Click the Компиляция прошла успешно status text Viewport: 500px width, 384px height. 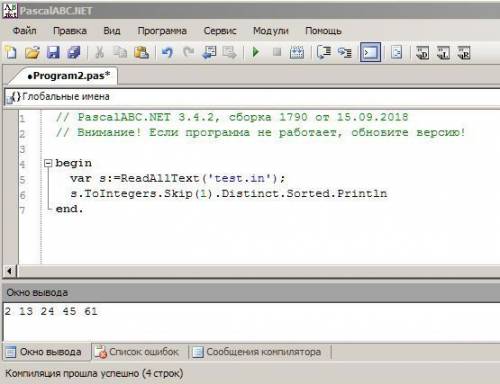point(94,373)
